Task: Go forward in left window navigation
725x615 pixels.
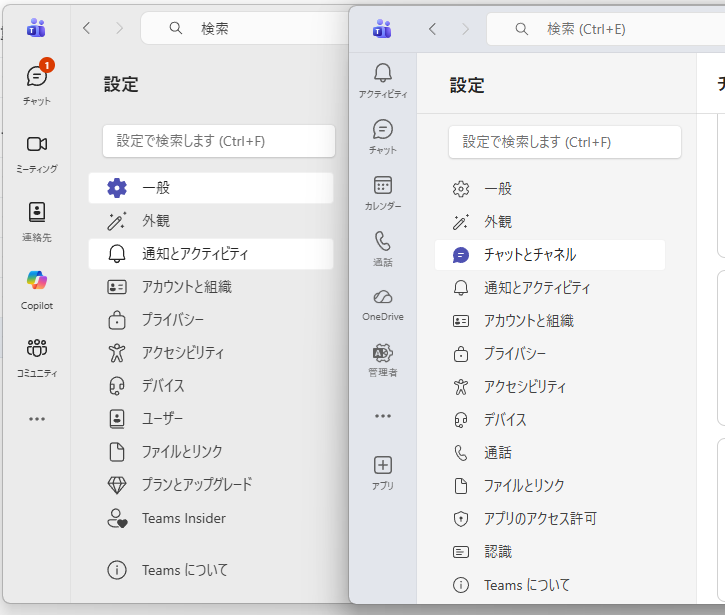Action: point(119,28)
